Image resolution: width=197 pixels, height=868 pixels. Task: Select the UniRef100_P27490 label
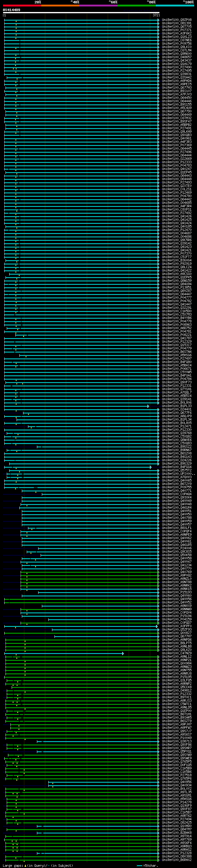coord(176,67)
